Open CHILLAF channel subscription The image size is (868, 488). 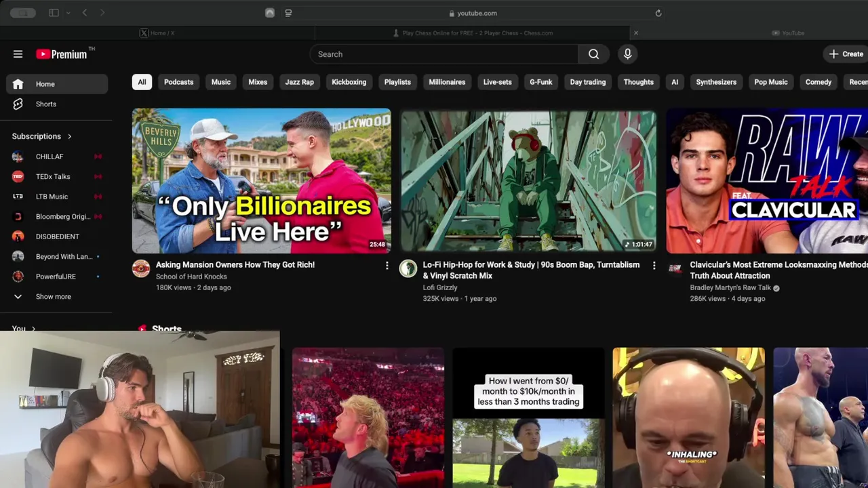point(57,157)
